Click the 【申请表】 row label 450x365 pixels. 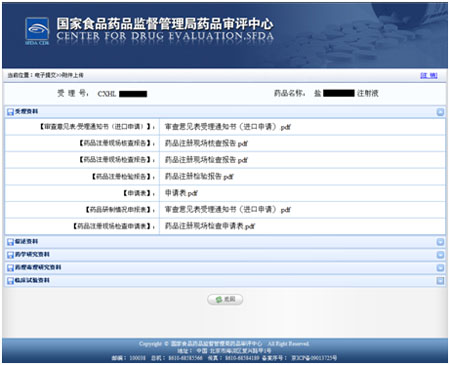pos(138,193)
